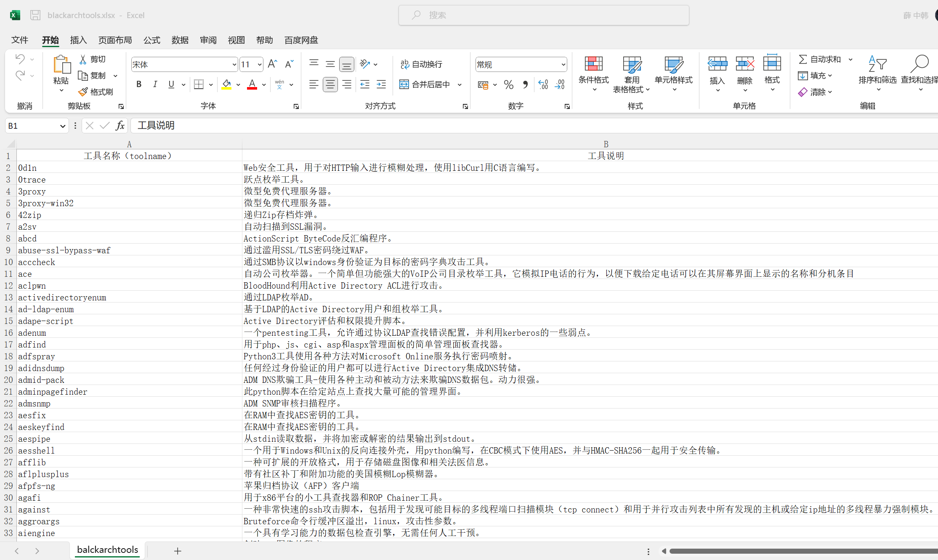Click increase decimal places icon
Image resolution: width=938 pixels, height=560 pixels.
[543, 85]
